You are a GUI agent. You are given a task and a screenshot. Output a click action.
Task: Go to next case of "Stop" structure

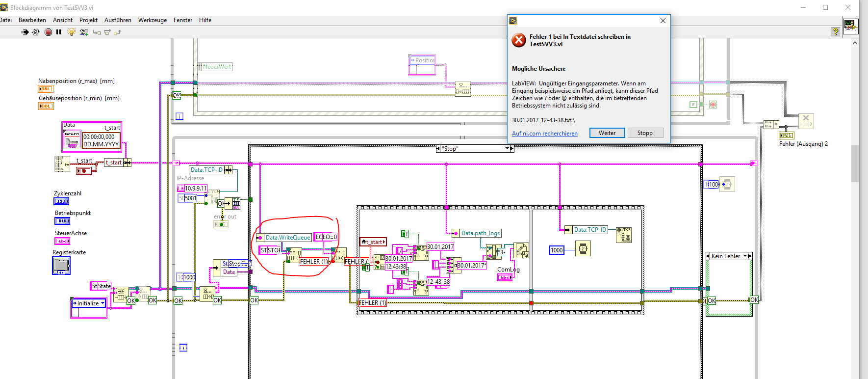click(512, 148)
